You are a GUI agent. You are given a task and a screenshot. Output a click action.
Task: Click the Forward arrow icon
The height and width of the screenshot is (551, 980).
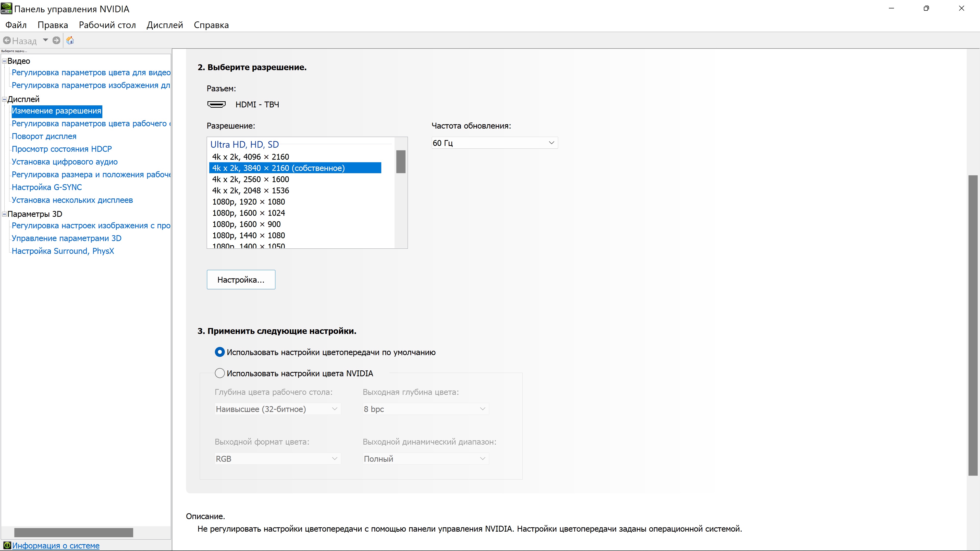(56, 40)
